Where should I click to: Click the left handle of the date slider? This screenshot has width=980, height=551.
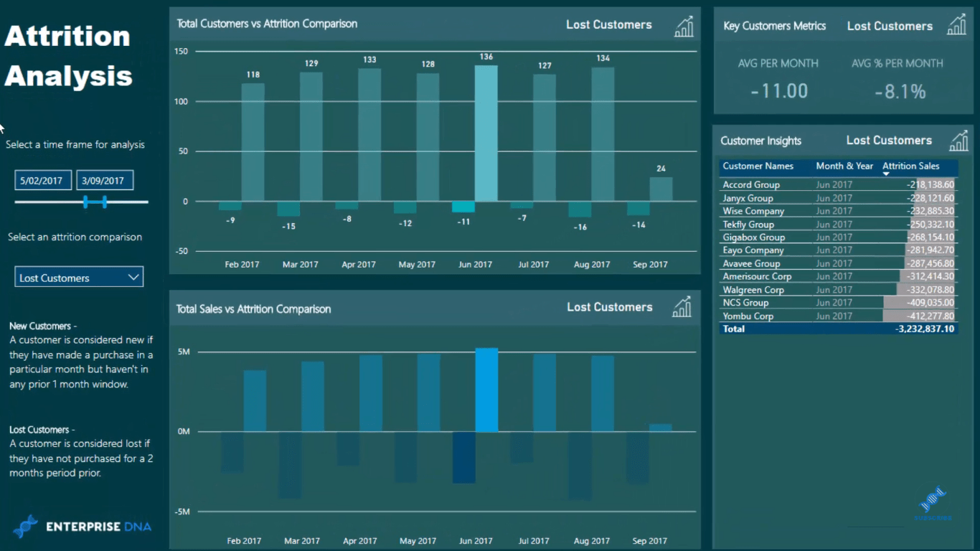[x=85, y=202]
